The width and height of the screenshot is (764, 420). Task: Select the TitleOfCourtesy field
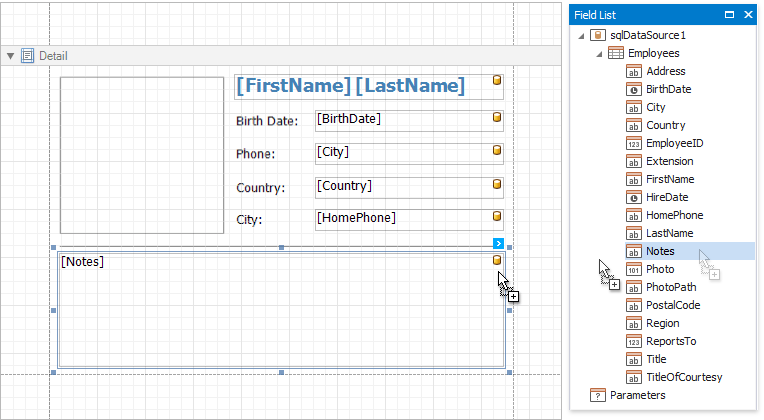click(684, 377)
